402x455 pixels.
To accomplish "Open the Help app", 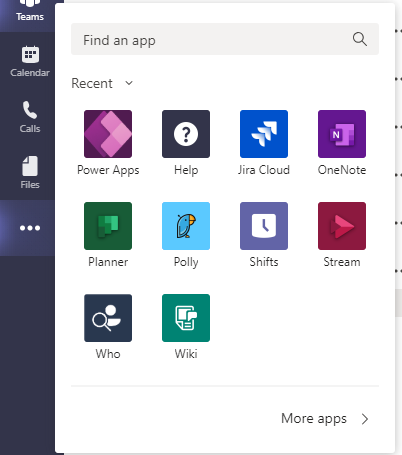I will (x=186, y=134).
